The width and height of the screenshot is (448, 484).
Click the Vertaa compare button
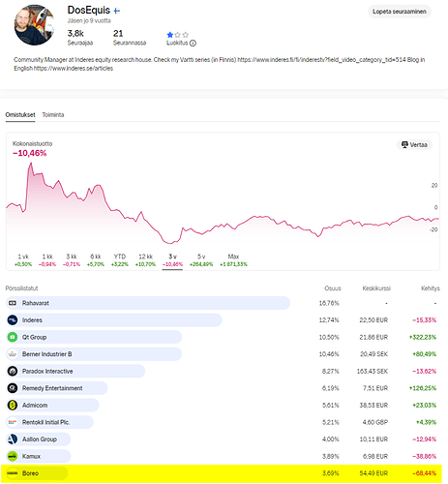coord(414,144)
